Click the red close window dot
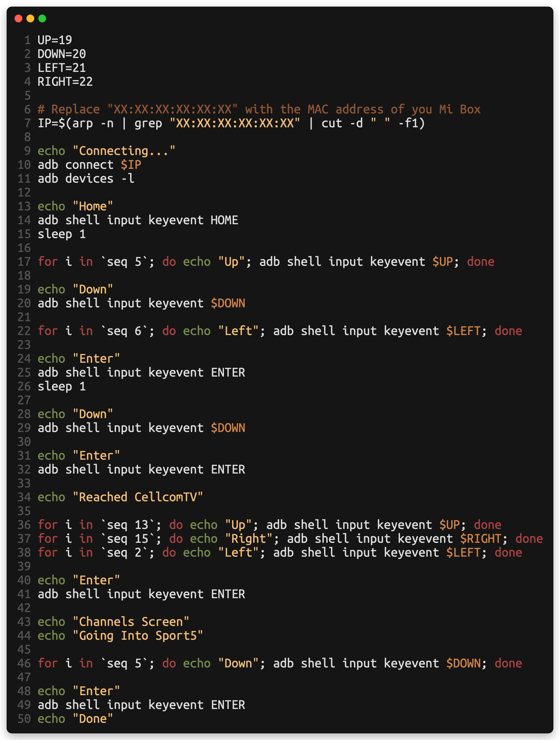The height and width of the screenshot is (740, 560). pos(18,18)
